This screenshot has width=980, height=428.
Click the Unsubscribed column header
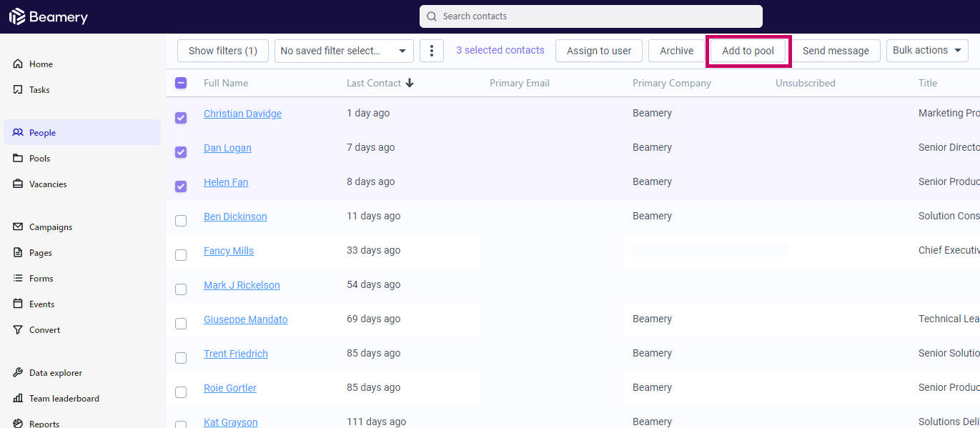806,83
